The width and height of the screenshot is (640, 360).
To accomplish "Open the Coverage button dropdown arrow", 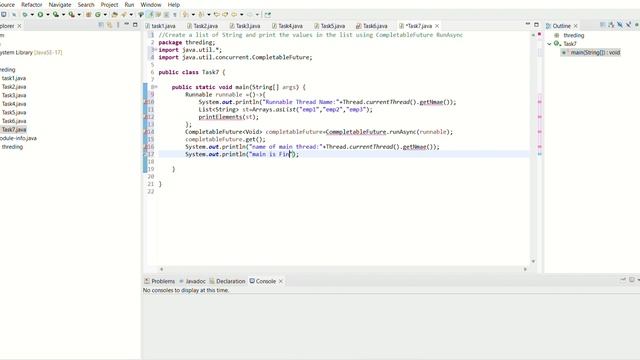I will 63,15.
